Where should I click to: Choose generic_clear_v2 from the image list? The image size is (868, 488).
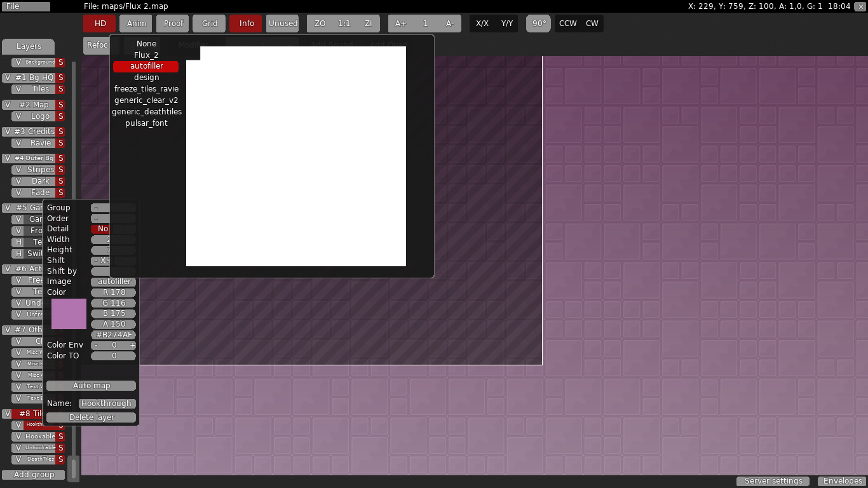point(146,100)
